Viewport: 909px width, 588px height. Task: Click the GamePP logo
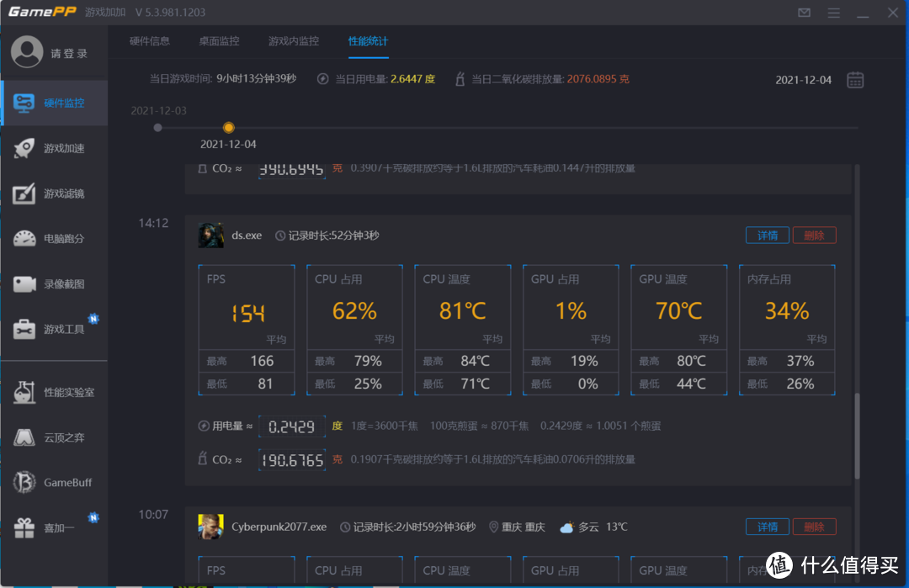[42, 12]
